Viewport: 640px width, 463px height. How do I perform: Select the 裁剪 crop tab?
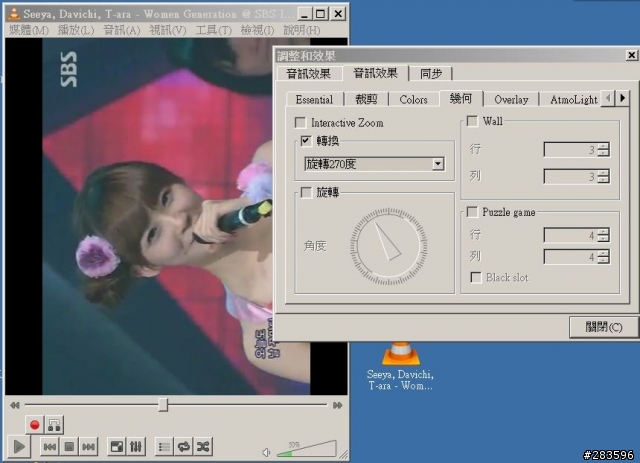[366, 100]
